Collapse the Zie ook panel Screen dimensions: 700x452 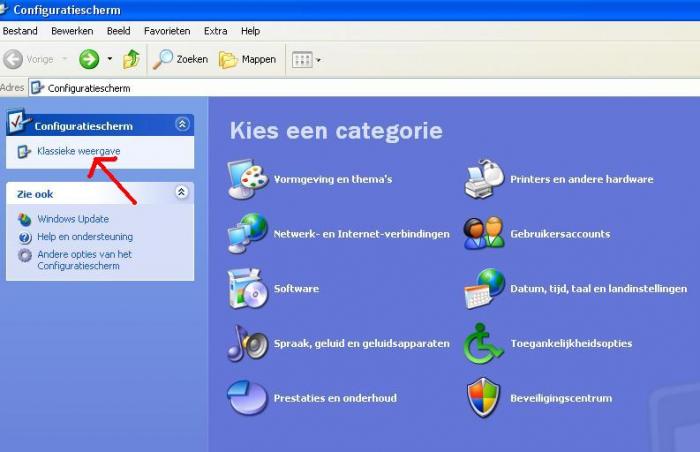[x=181, y=192]
